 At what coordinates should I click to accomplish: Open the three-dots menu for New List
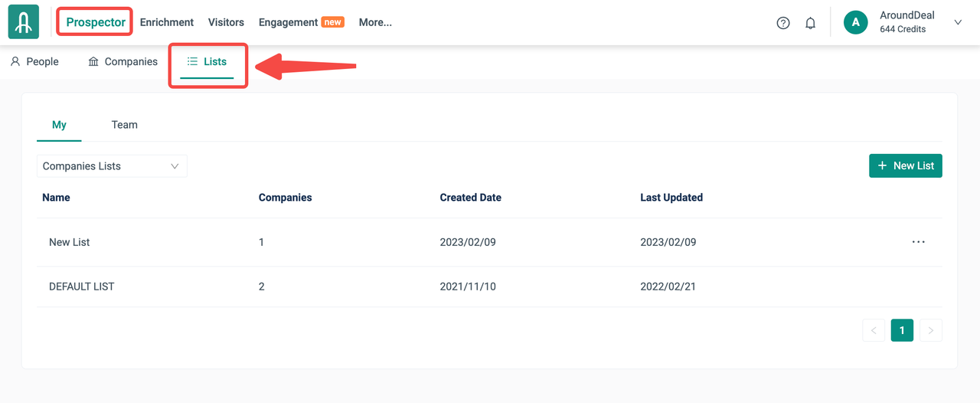tap(918, 242)
